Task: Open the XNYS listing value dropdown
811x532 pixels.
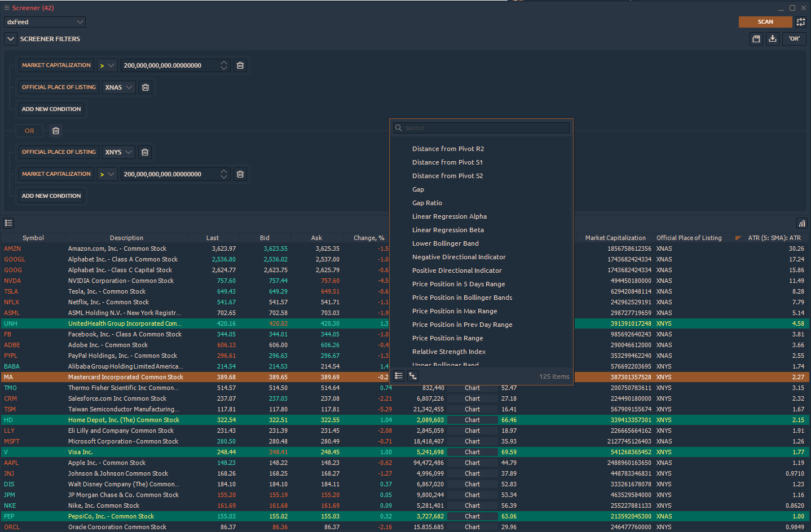Action: (118, 152)
